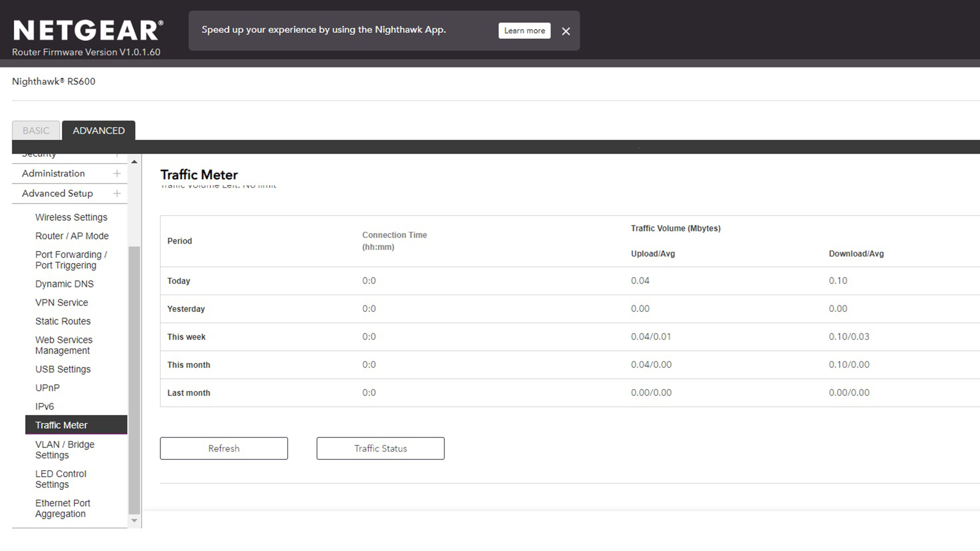Collapse the Advanced Setup plus icon
Image resolution: width=980 pixels, height=551 pixels.
(x=117, y=193)
